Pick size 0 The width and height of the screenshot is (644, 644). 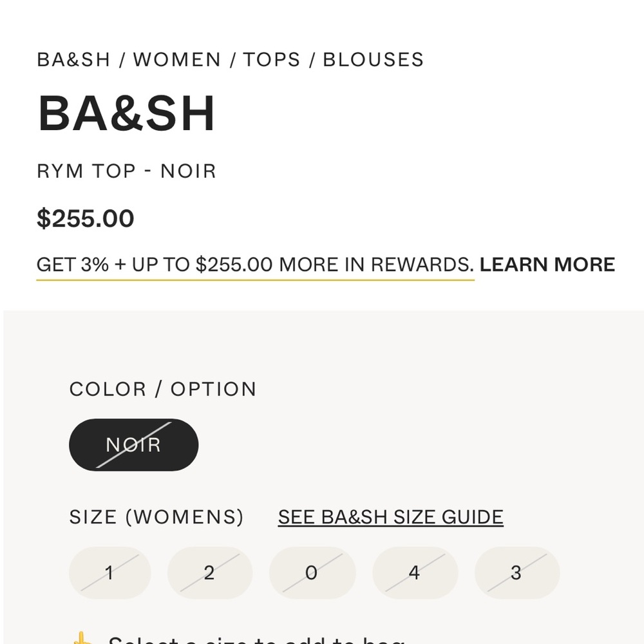[x=312, y=573]
